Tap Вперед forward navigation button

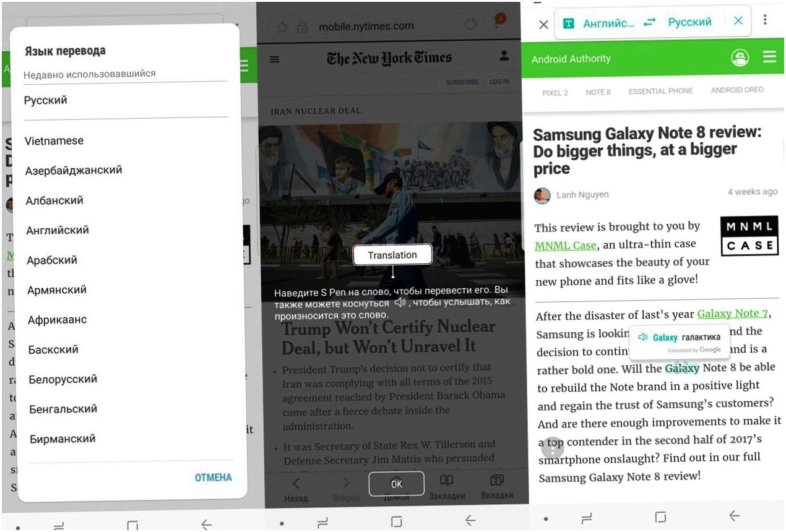coord(346,488)
